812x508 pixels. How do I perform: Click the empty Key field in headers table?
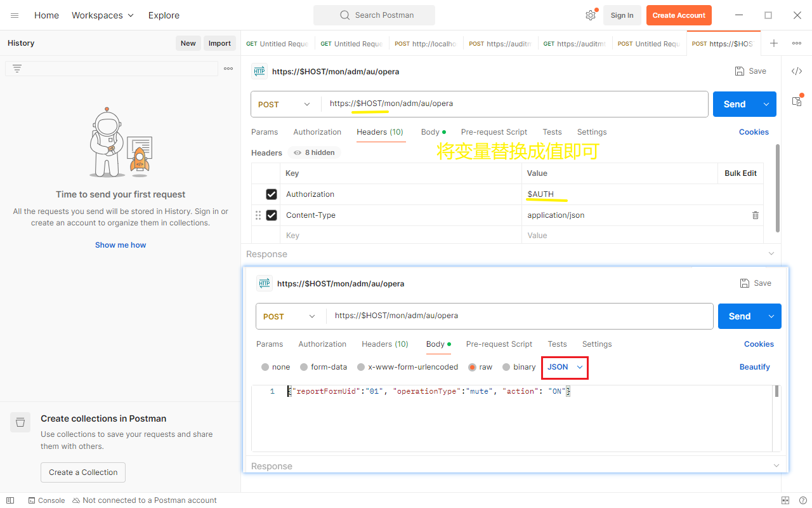(400, 235)
